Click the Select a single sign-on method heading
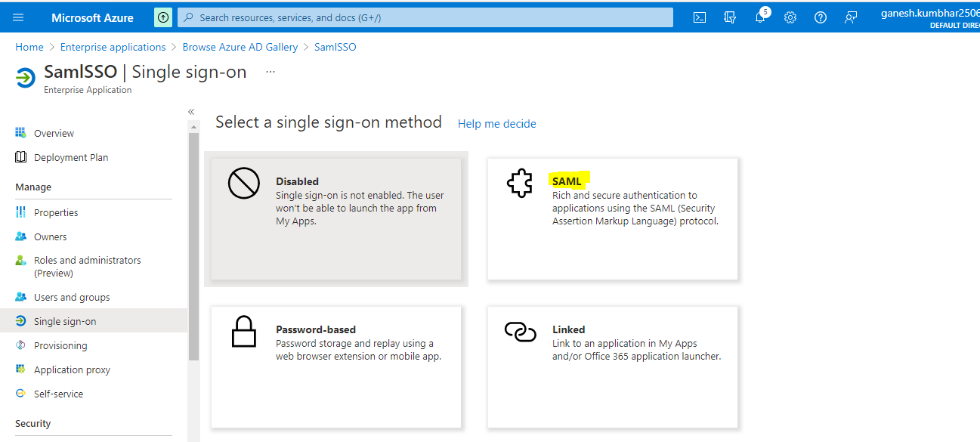The image size is (980, 442). (x=329, y=122)
